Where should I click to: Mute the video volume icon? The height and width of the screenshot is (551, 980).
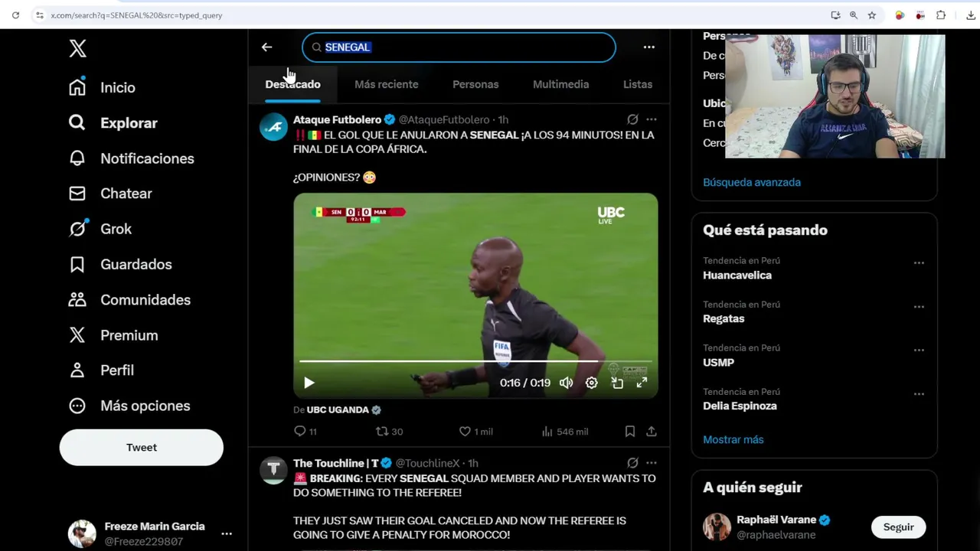pyautogui.click(x=566, y=383)
